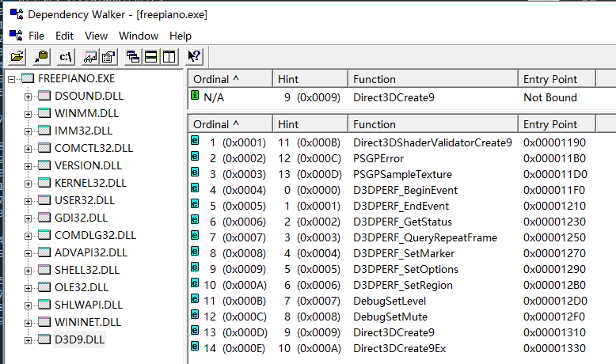Select export D3DPERF_SetRegion function name

pos(403,285)
